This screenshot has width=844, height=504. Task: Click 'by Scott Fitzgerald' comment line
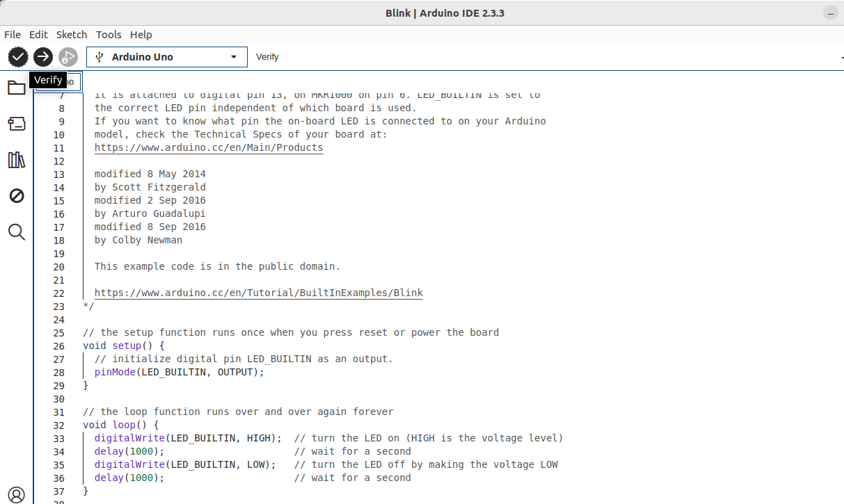[x=150, y=187]
